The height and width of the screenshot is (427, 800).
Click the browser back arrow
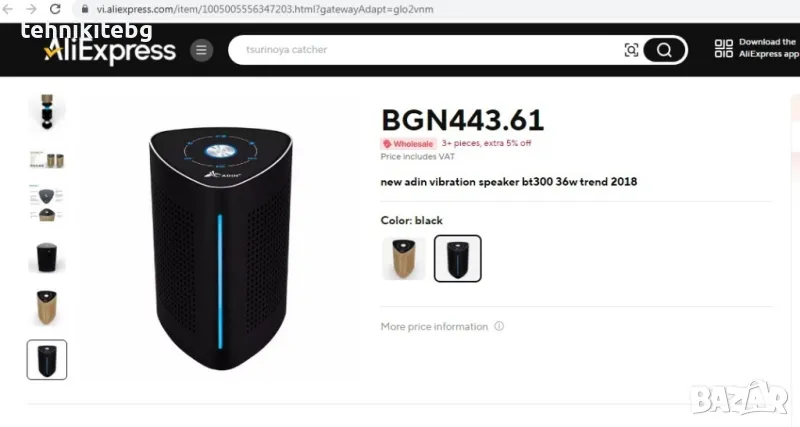tap(7, 9)
